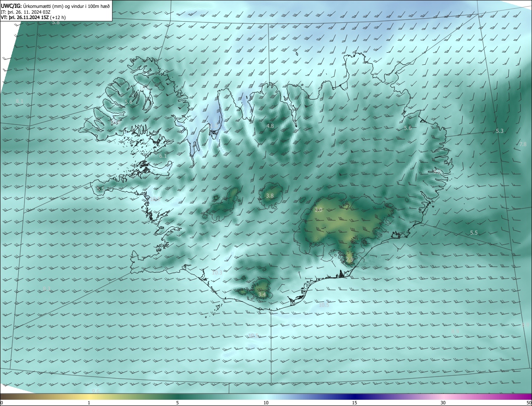Image resolution: width=532 pixels, height=406 pixels.
Task: Click the colorbar tick label 1
Action: click(x=89, y=403)
